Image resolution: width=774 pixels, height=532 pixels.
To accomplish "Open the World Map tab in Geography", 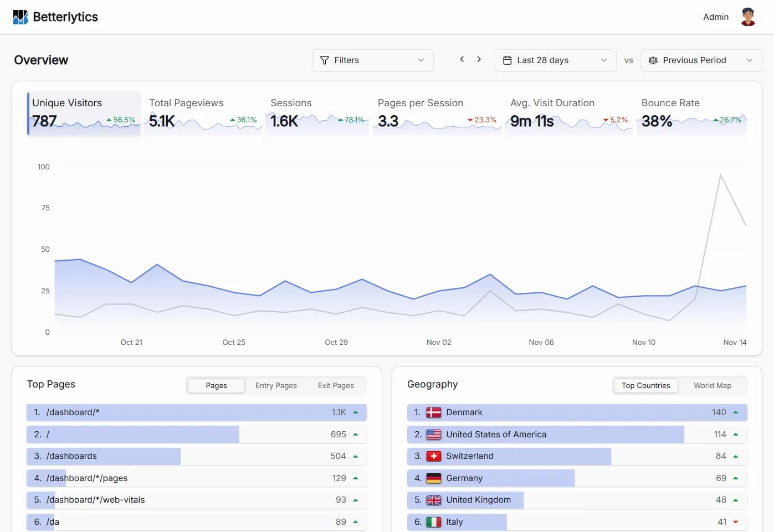I will coord(713,385).
